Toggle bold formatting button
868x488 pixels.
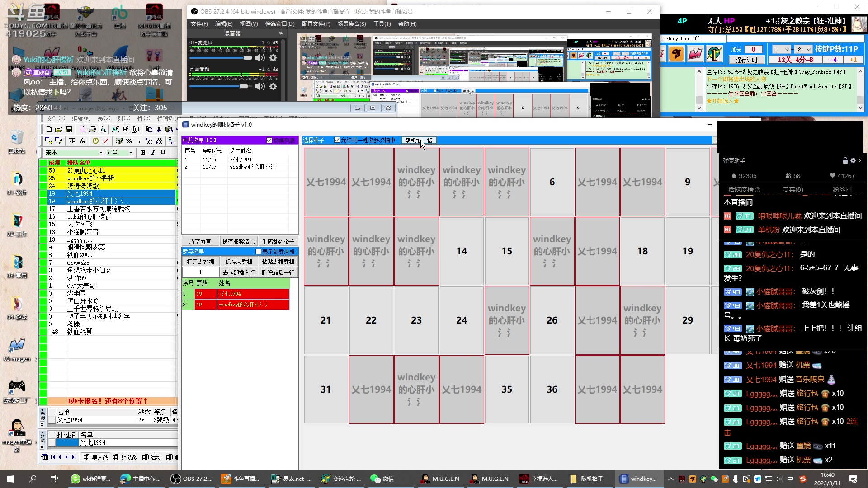(x=143, y=153)
